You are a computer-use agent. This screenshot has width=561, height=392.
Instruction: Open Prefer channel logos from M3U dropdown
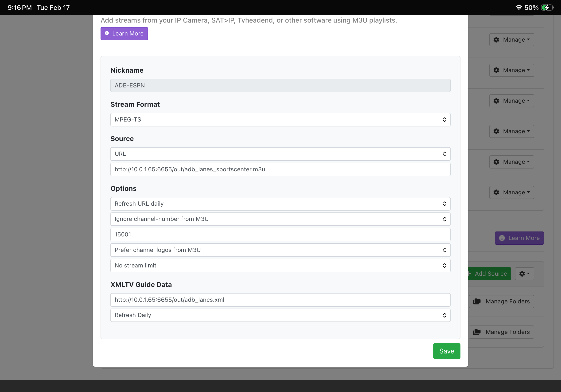[280, 250]
